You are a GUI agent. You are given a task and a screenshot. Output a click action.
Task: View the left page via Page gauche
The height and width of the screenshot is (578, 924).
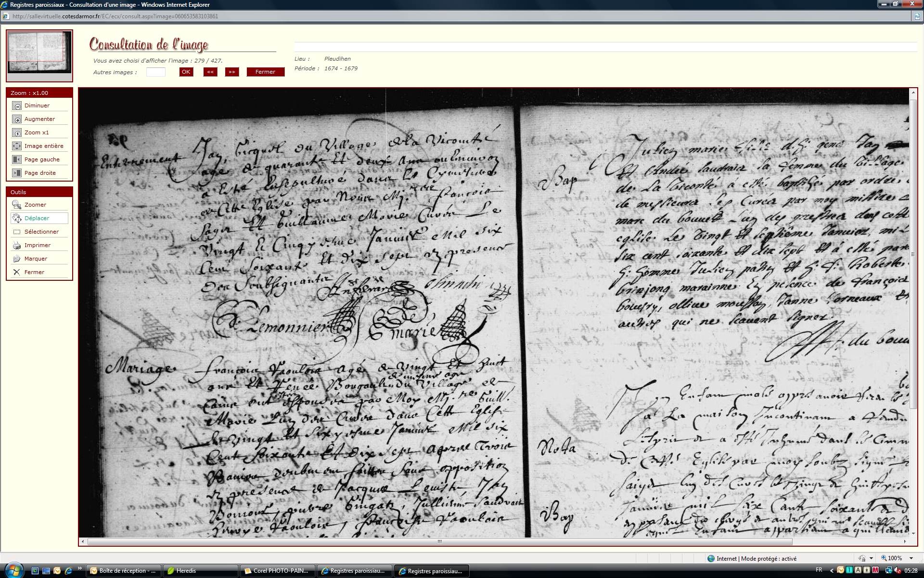click(17, 159)
